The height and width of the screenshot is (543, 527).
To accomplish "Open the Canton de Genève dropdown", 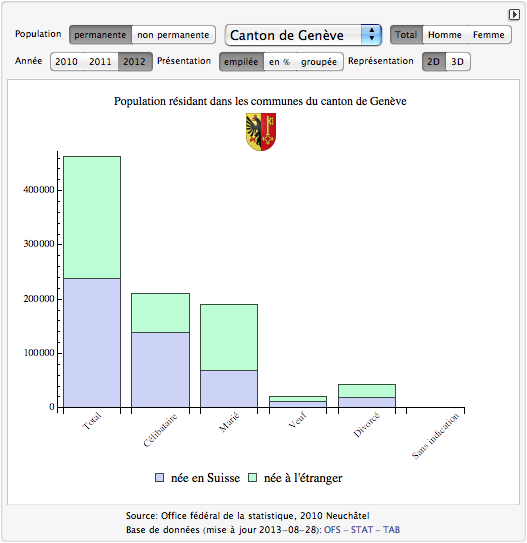I will tap(303, 35).
